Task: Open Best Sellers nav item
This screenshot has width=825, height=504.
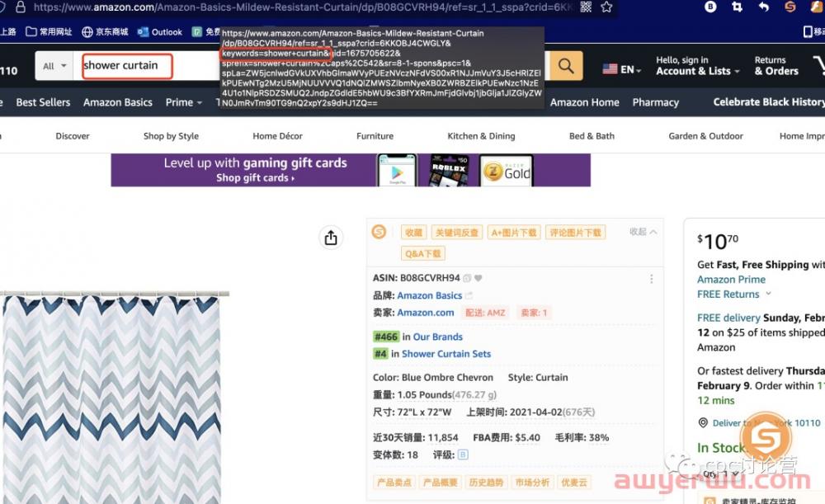Action: 43,102
